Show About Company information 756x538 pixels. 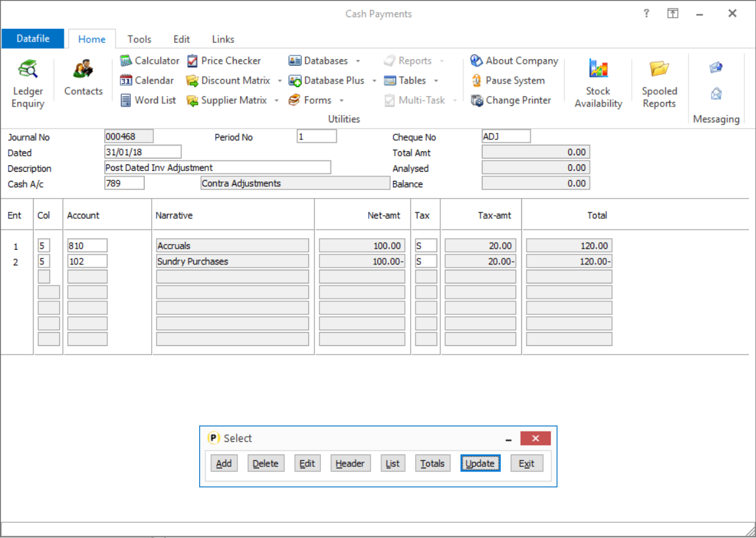(x=515, y=61)
